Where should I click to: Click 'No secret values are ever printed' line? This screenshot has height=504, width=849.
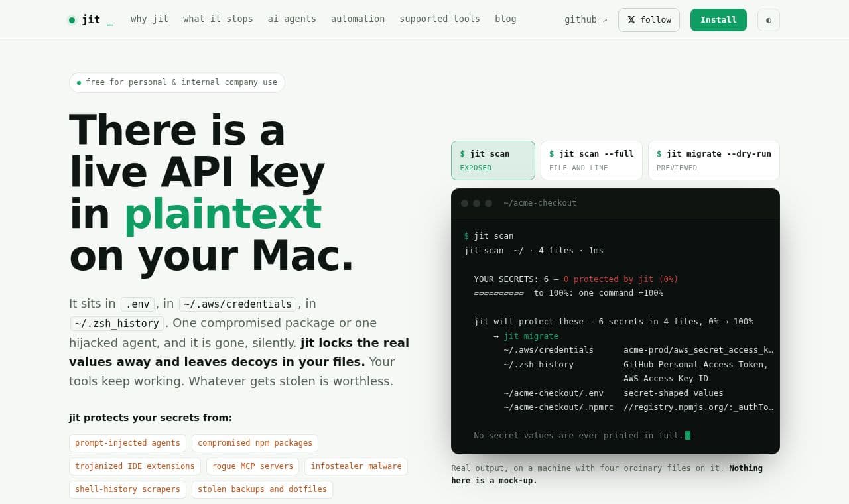pyautogui.click(x=578, y=435)
